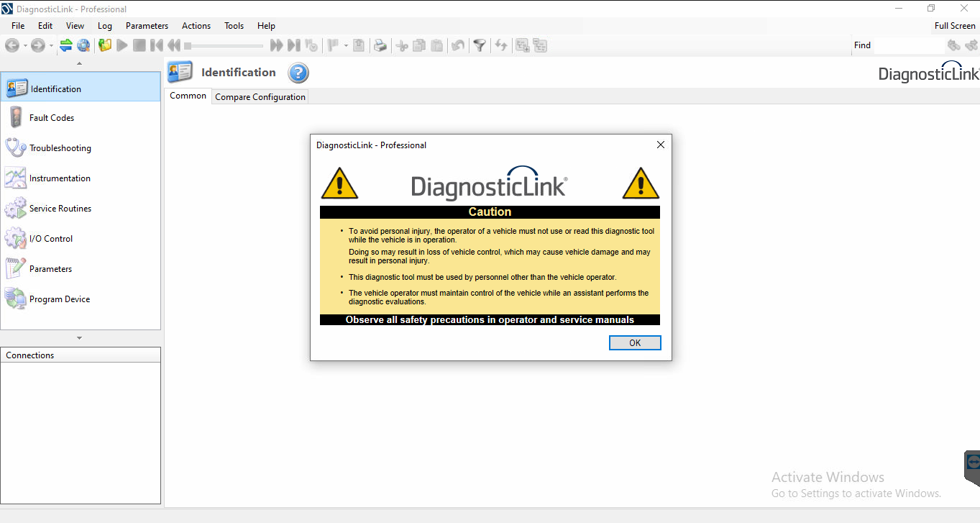This screenshot has height=523, width=980.
Task: Restore down the DiagnosticLink main window
Action: [931, 9]
